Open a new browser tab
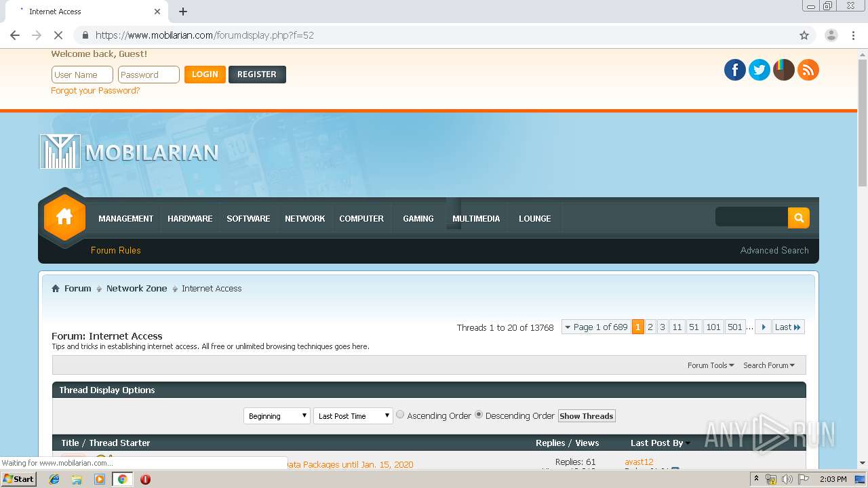868x488 pixels. click(x=183, y=12)
